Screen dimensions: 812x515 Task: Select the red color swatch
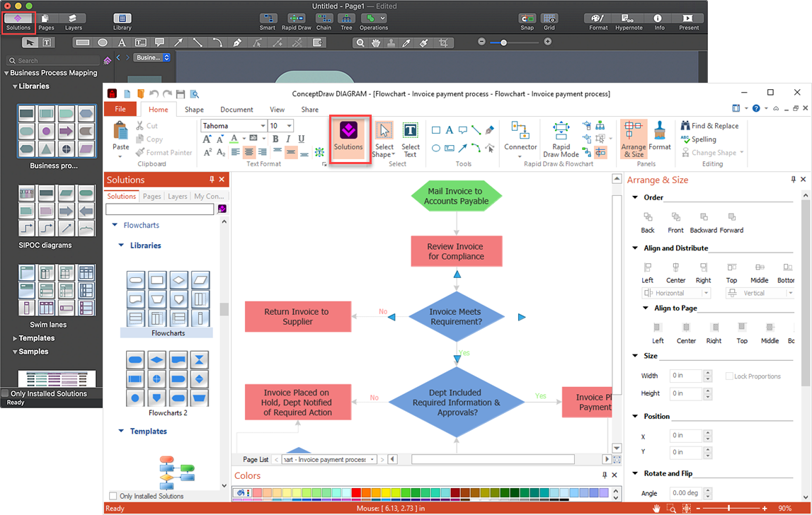[356, 493]
